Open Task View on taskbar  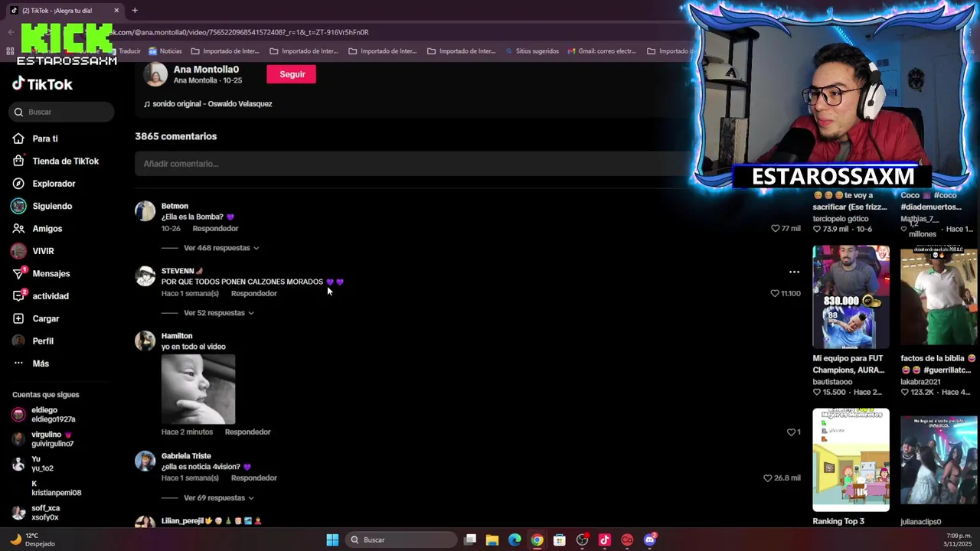click(x=470, y=540)
